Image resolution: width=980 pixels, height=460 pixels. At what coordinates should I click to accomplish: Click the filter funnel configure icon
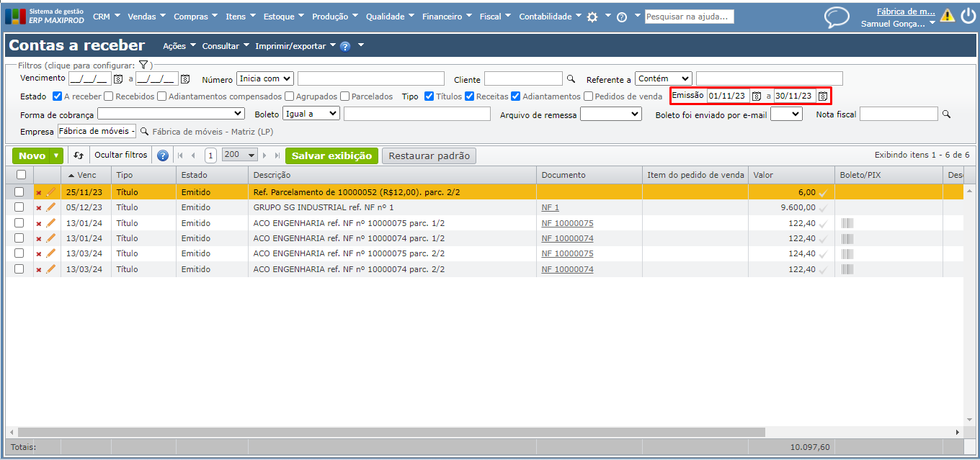click(x=143, y=65)
